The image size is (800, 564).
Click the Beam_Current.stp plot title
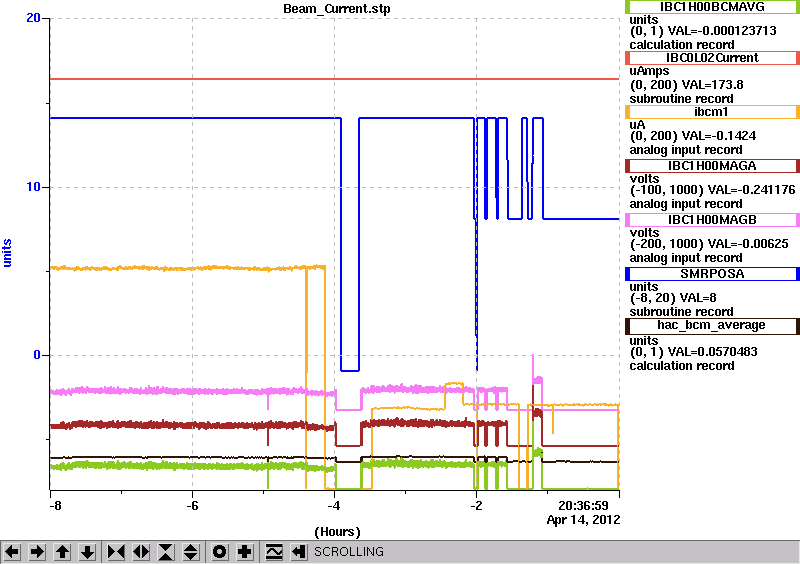pos(337,9)
